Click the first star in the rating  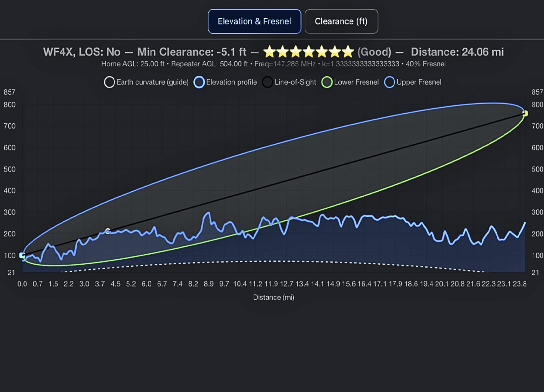coord(269,52)
